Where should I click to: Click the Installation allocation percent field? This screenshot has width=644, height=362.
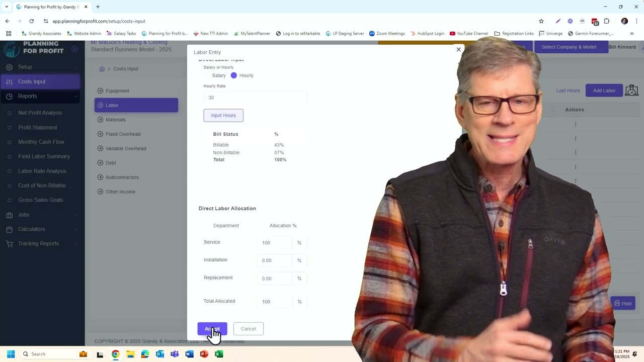[x=275, y=260]
